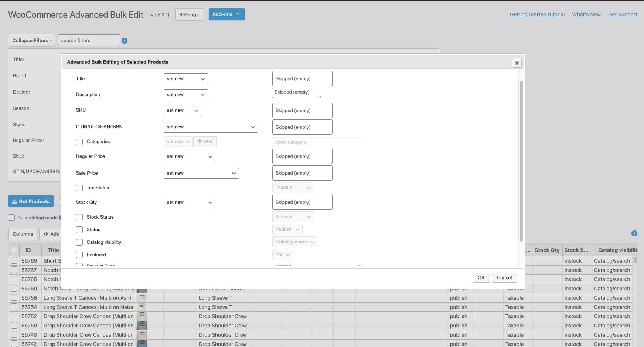
Task: Tick the Featured checkbox
Action: click(x=79, y=255)
